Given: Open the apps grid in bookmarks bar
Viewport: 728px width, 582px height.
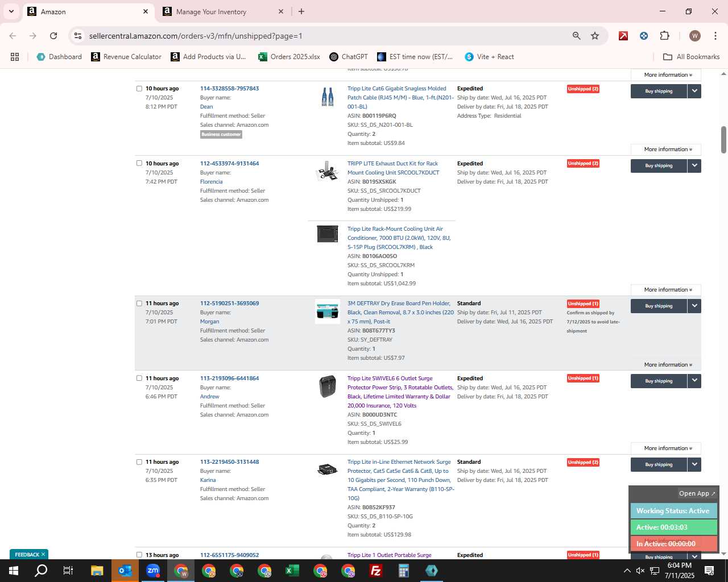Looking at the screenshot, I should click(x=15, y=57).
